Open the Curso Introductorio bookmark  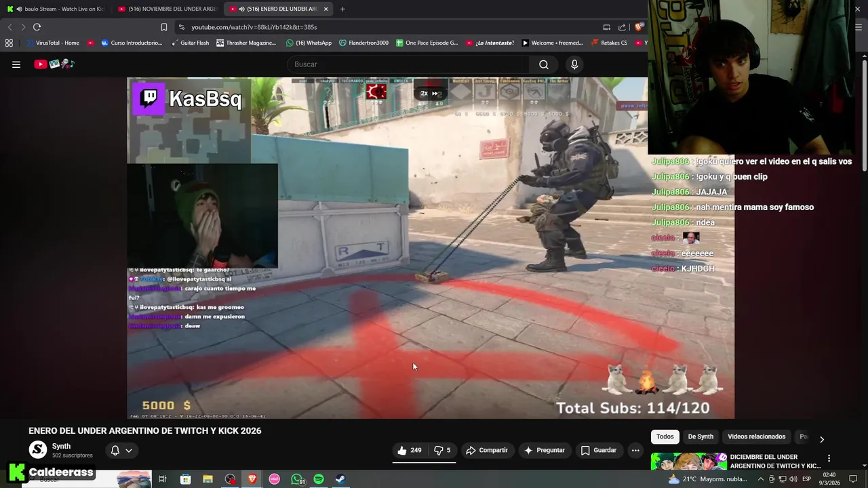(132, 43)
